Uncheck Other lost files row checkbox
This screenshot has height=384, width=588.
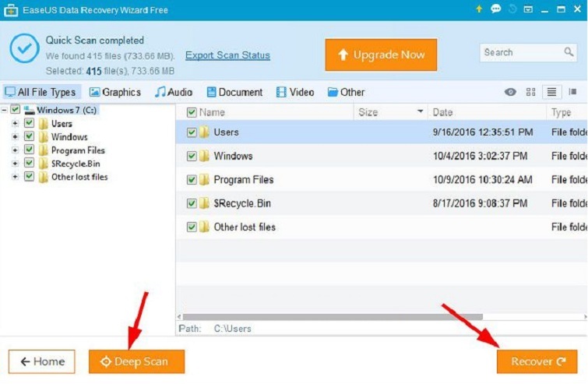click(x=192, y=227)
